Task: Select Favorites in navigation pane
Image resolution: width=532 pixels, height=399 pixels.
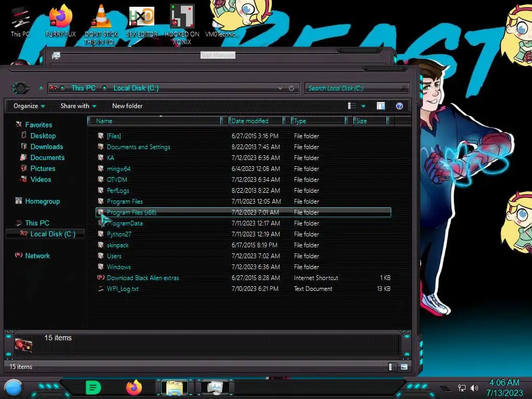Action: point(38,125)
